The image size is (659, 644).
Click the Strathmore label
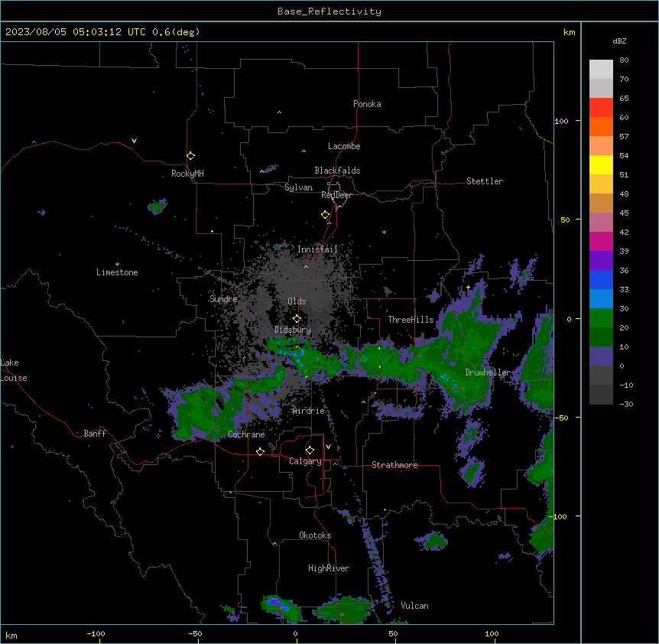coord(394,465)
